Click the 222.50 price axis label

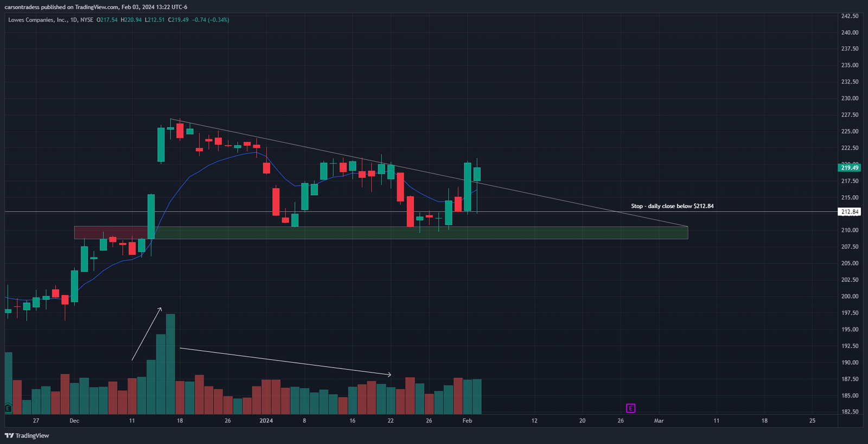(x=850, y=148)
